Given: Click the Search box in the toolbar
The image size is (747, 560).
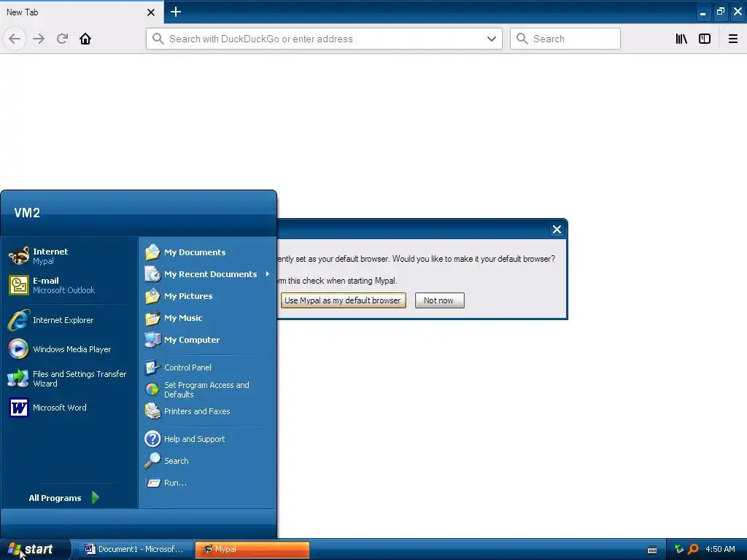Looking at the screenshot, I should [565, 39].
